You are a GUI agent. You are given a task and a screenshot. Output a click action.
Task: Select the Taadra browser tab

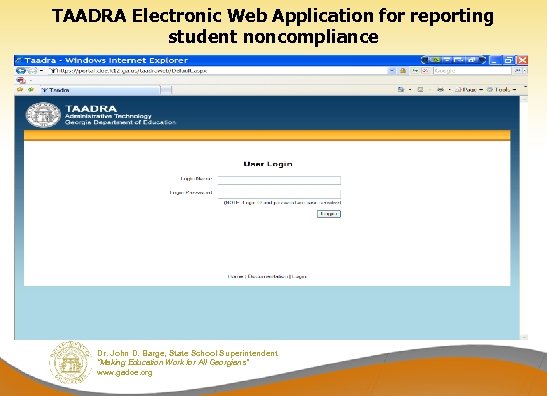coord(99,90)
